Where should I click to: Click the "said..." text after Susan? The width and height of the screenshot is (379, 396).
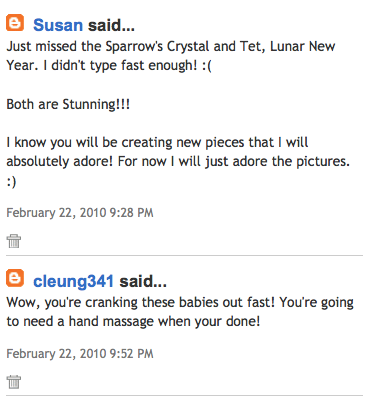click(x=111, y=25)
